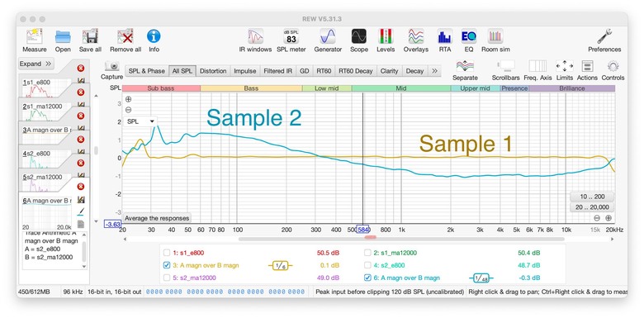Open the Actions icon
Viewport: 644px width, 318px height.
pyautogui.click(x=587, y=66)
